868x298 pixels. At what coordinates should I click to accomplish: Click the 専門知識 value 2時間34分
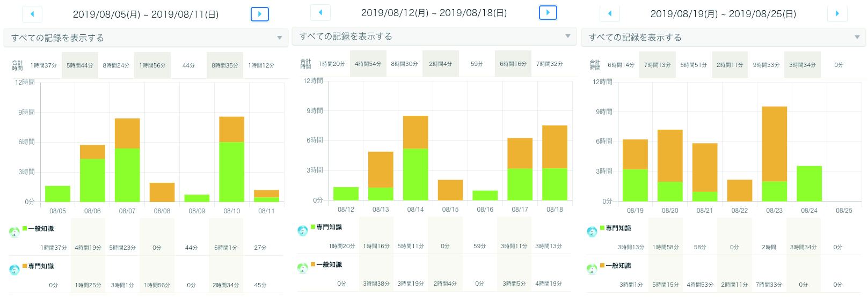(x=225, y=285)
